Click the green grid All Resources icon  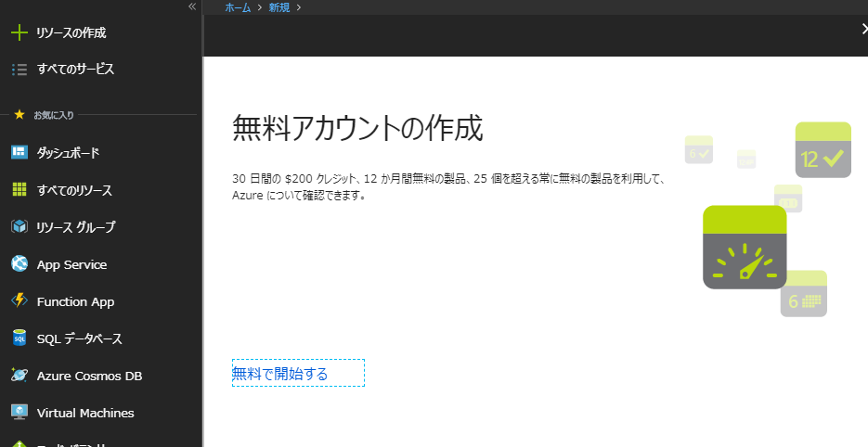(x=19, y=190)
